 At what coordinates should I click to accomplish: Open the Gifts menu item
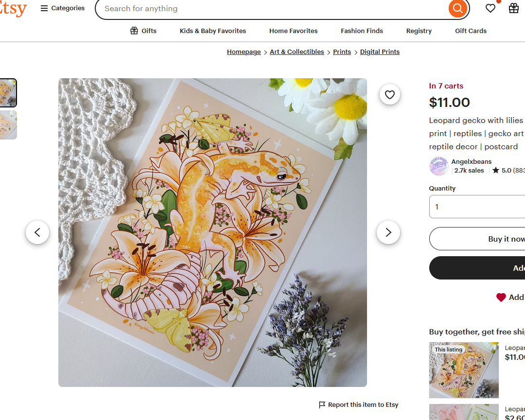click(x=143, y=31)
